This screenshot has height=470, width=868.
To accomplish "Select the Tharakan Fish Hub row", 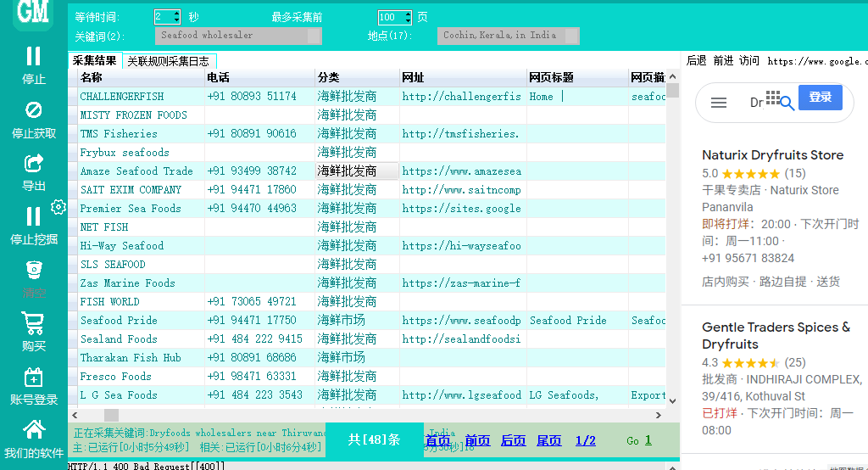I will 366,357.
